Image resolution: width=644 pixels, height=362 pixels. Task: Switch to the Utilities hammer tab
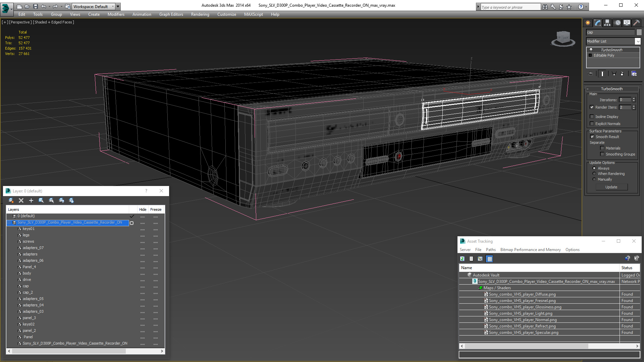636,22
